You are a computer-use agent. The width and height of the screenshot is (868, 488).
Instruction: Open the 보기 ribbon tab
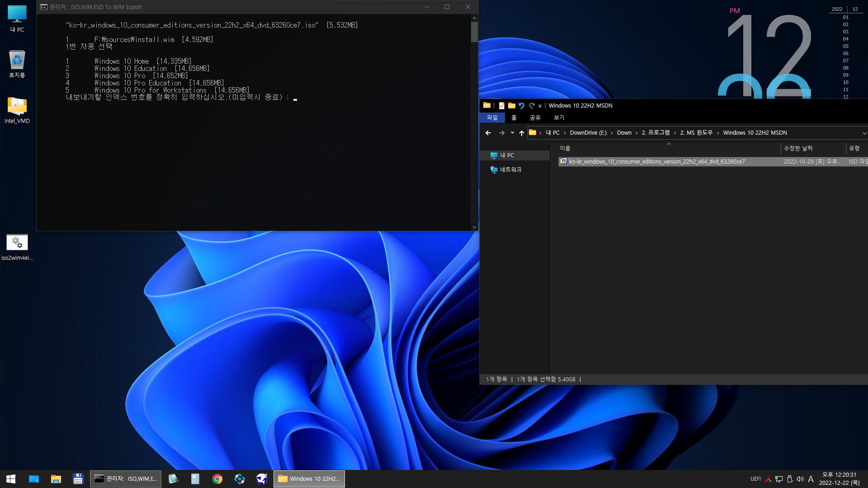click(559, 117)
